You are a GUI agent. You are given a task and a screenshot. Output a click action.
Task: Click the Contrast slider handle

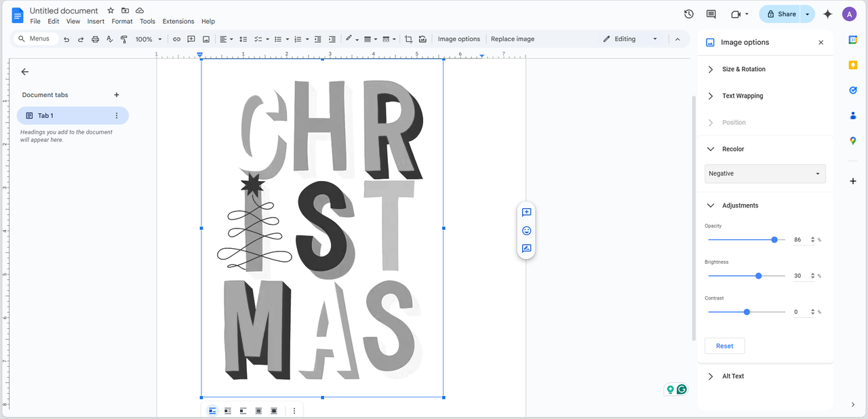click(x=747, y=312)
